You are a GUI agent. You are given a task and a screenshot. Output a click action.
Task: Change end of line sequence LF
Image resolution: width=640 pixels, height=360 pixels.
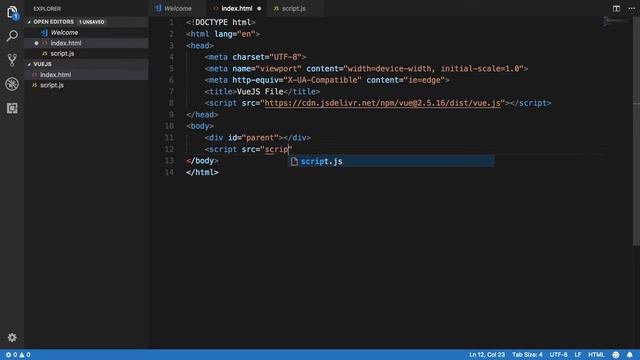tap(578, 355)
